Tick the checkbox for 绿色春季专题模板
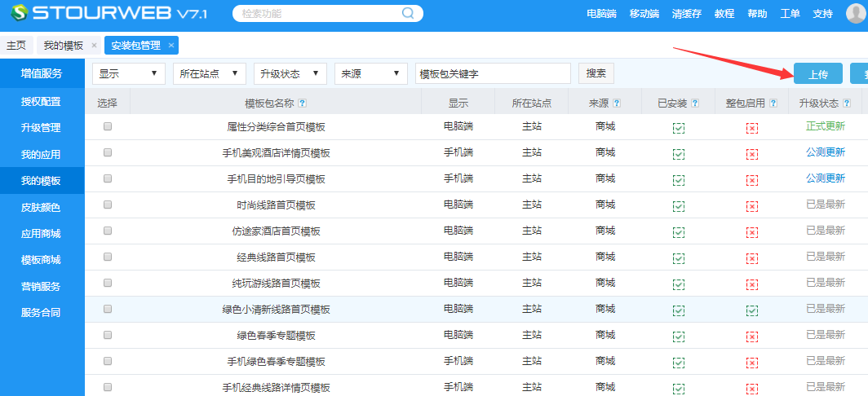This screenshot has width=868, height=396. 108,335
